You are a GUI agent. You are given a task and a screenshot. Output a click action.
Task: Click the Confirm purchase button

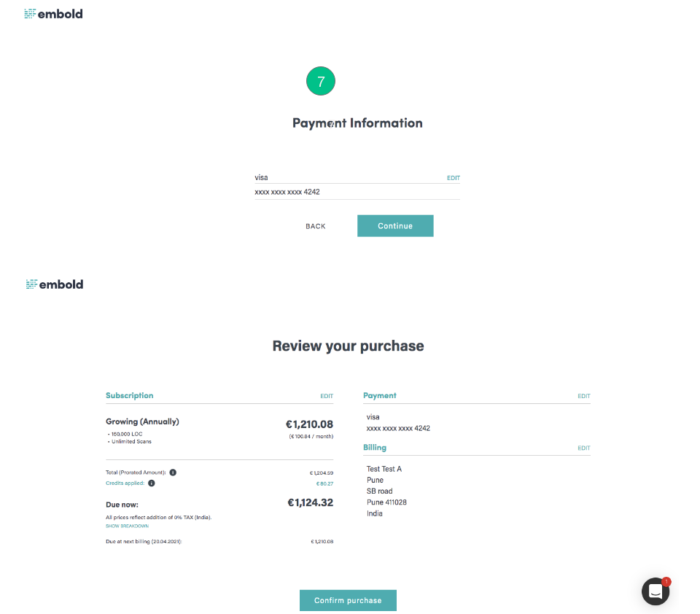(348, 600)
